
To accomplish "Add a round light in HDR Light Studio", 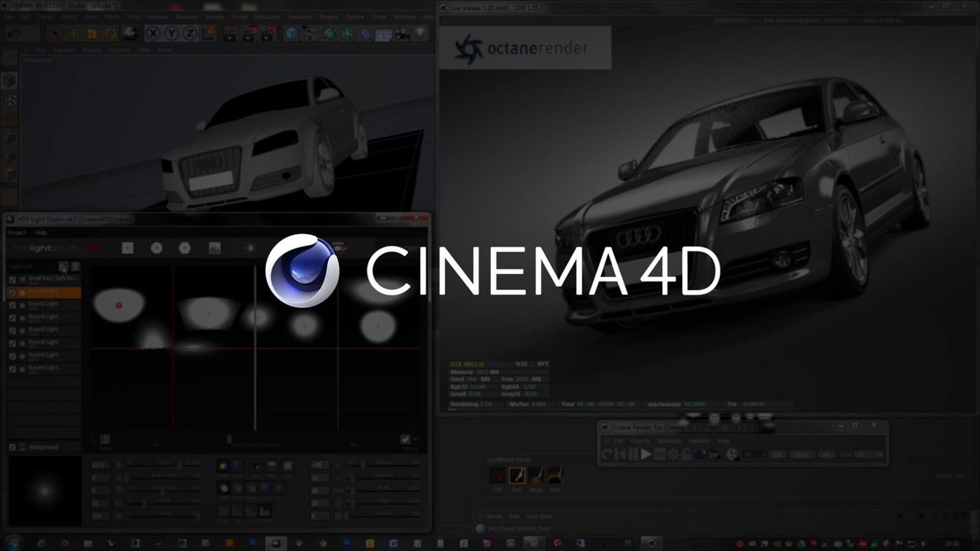I will click(x=156, y=248).
